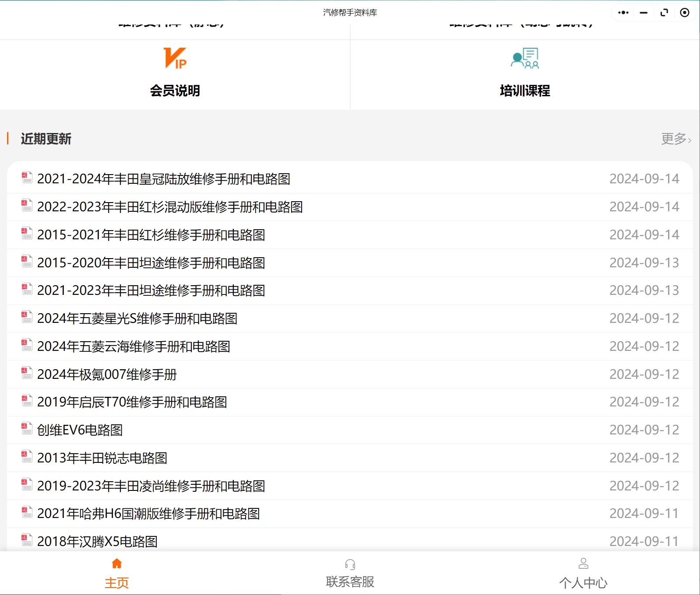The height and width of the screenshot is (595, 700).
Task: Click the record target icon in title bar
Action: [685, 13]
